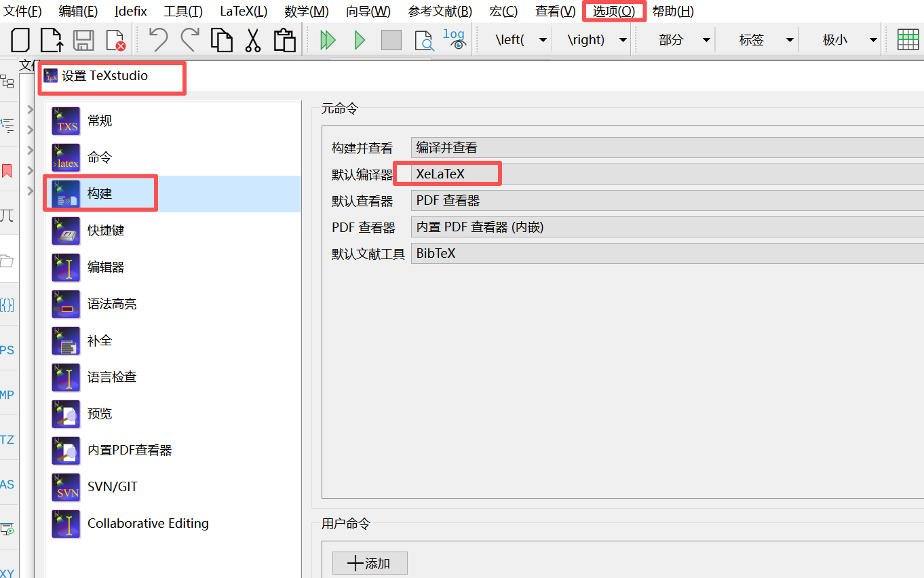
Task: Select the 语言检查 settings category
Action: (x=173, y=377)
